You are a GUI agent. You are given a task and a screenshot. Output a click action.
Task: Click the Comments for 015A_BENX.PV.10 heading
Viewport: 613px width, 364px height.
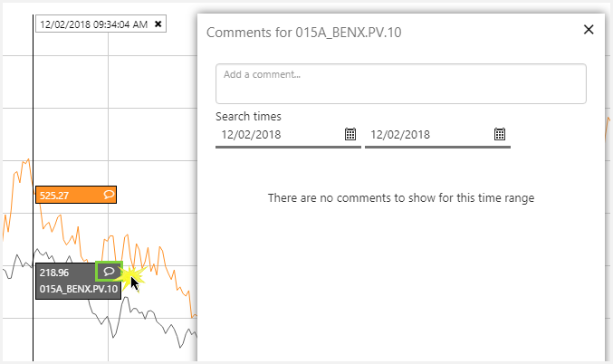coord(304,32)
